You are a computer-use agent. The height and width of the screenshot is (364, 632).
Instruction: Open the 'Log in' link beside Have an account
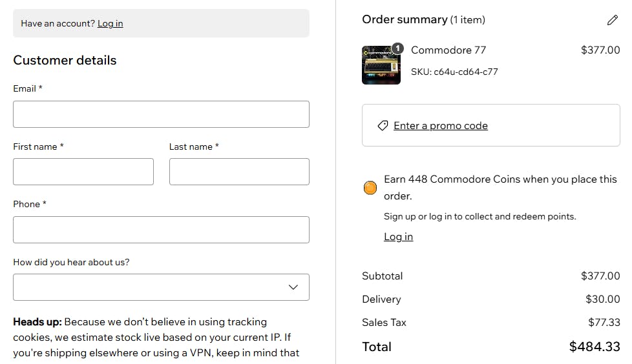110,23
